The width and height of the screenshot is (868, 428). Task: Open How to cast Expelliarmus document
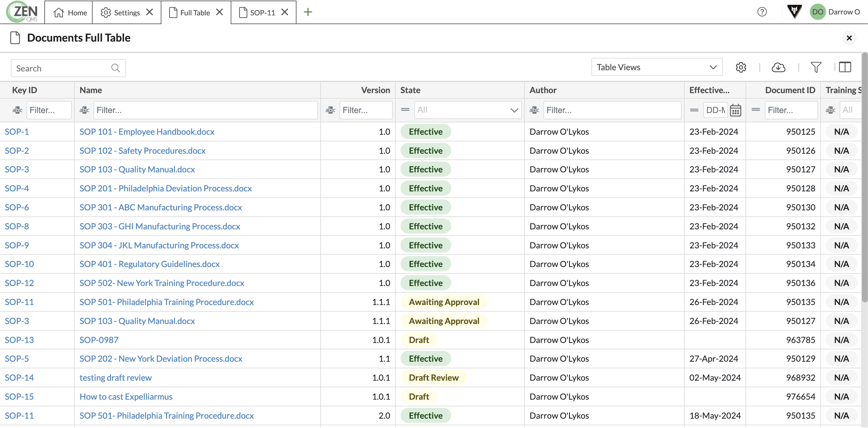click(x=126, y=397)
